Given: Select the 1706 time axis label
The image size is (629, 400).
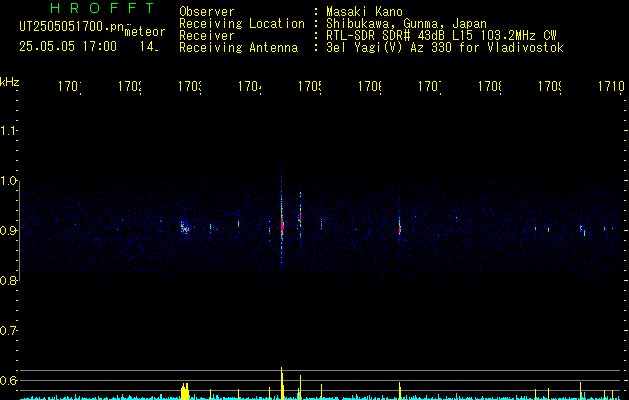Looking at the screenshot, I should click(x=370, y=86).
